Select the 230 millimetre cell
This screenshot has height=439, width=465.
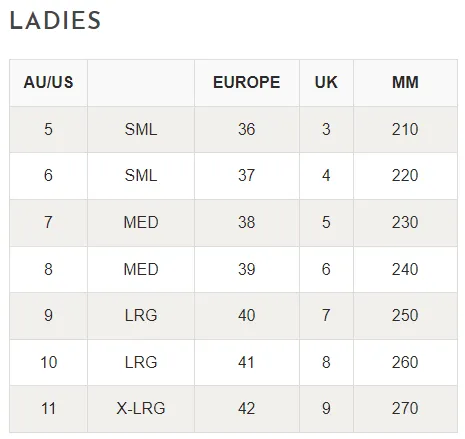[405, 223]
